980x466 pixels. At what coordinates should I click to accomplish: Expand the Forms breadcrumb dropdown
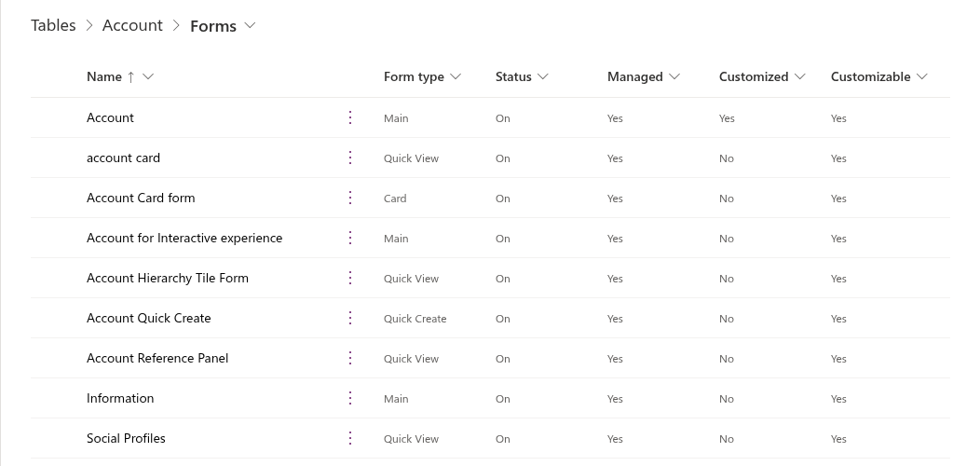tap(250, 26)
